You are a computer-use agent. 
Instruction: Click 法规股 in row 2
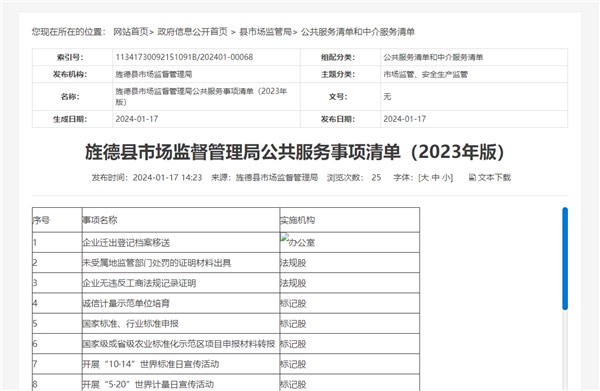293,263
